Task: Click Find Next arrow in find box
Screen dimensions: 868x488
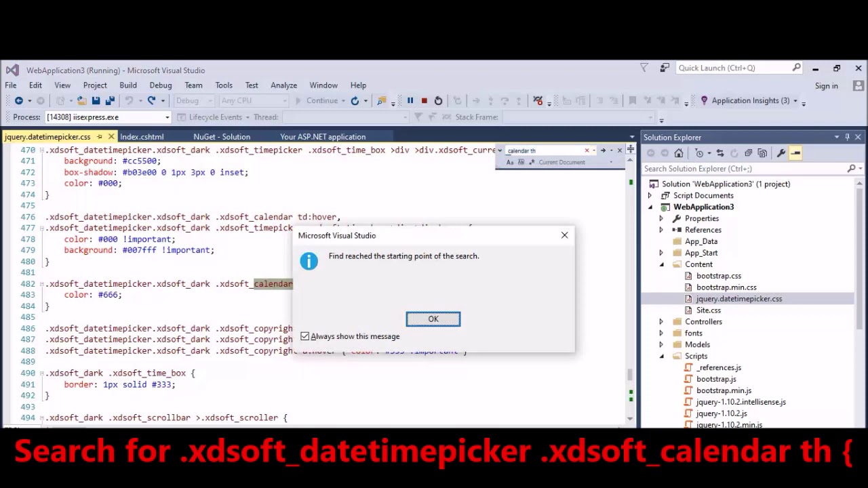Action: point(603,150)
